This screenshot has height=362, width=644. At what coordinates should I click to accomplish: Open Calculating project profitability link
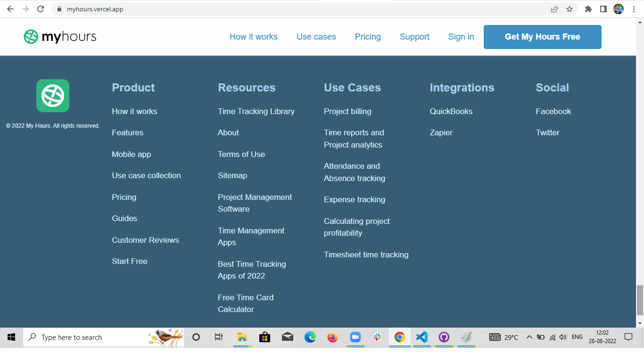tap(357, 227)
